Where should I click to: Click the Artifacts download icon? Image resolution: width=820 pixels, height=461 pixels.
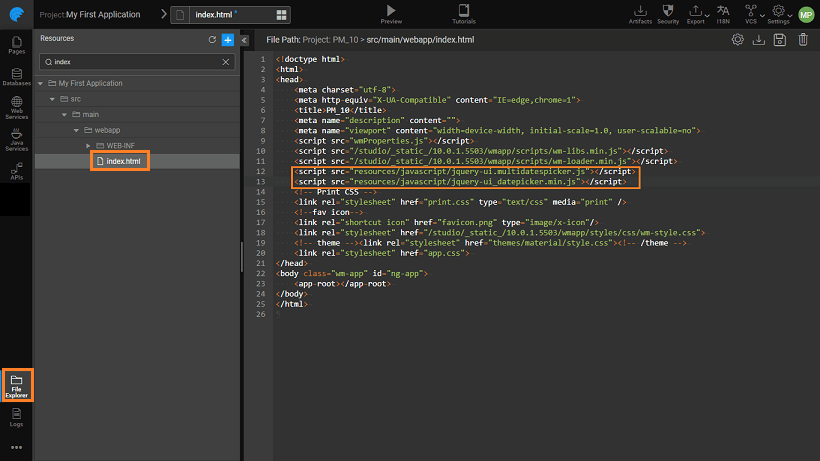pos(641,13)
